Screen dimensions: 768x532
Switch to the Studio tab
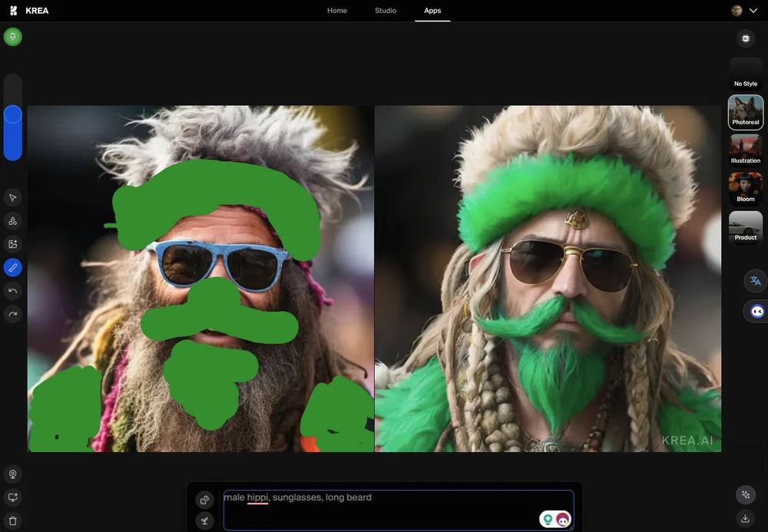(386, 8)
